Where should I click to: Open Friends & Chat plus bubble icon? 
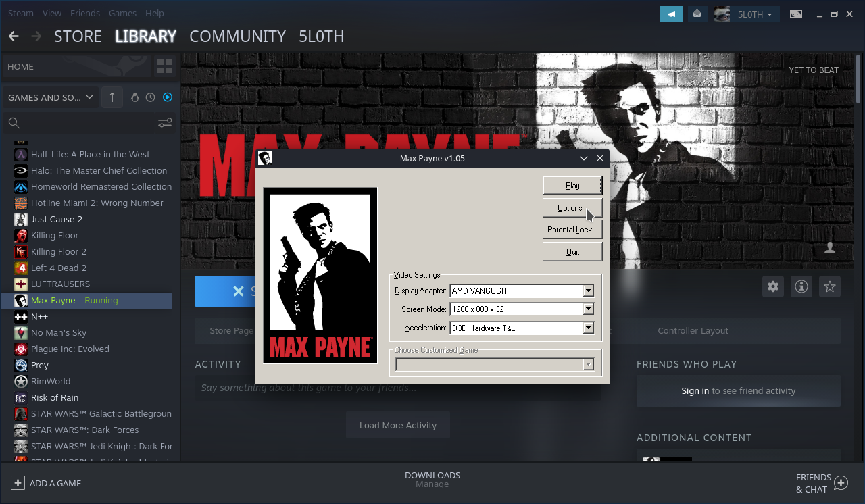(841, 483)
